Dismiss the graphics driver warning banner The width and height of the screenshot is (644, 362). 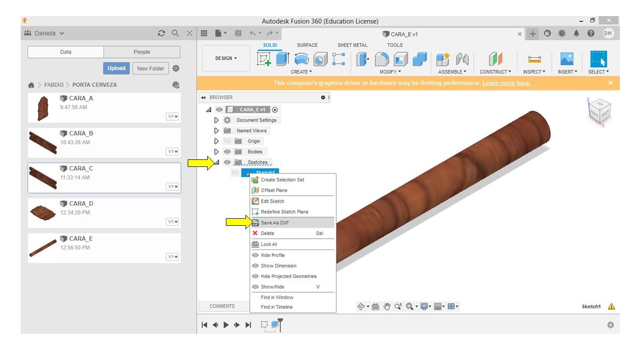point(611,83)
